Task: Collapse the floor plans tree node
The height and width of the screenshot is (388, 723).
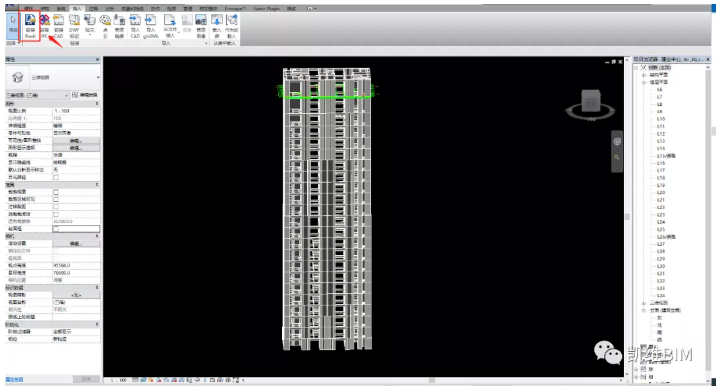Action: [644, 82]
